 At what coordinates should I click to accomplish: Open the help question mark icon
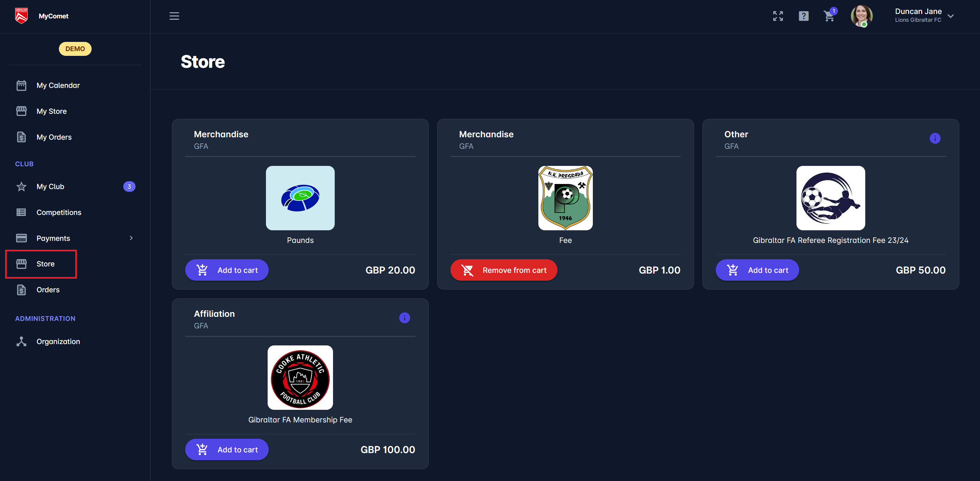pyautogui.click(x=804, y=16)
